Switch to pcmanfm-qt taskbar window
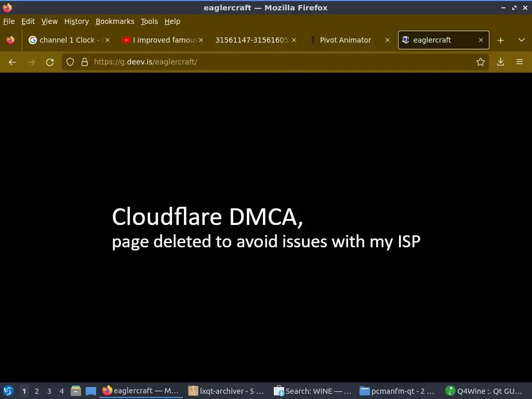 pyautogui.click(x=397, y=391)
